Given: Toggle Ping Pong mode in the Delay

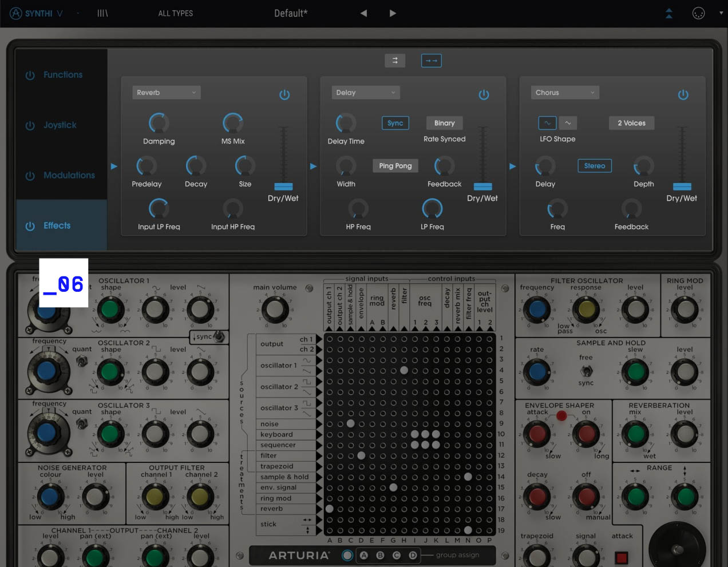Looking at the screenshot, I should 395,165.
